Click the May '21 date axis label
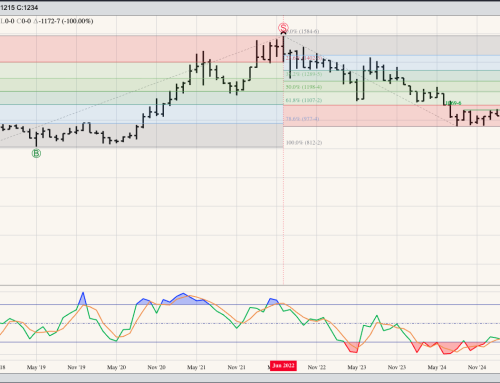500x383 pixels. pos(196,367)
